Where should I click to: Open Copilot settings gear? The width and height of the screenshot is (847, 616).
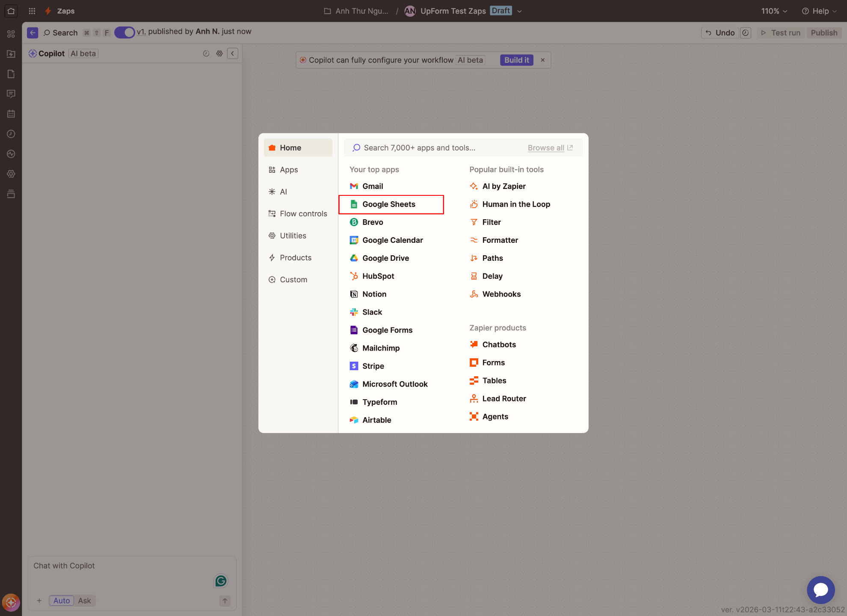pos(219,53)
